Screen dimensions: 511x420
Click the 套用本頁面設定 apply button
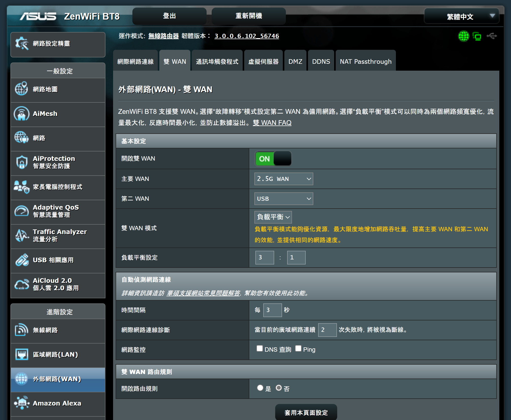coord(306,412)
